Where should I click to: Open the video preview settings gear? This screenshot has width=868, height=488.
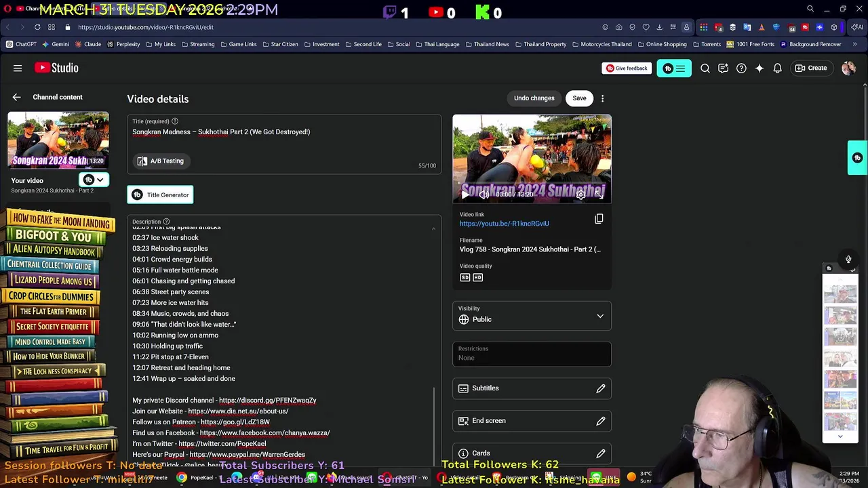pyautogui.click(x=581, y=195)
